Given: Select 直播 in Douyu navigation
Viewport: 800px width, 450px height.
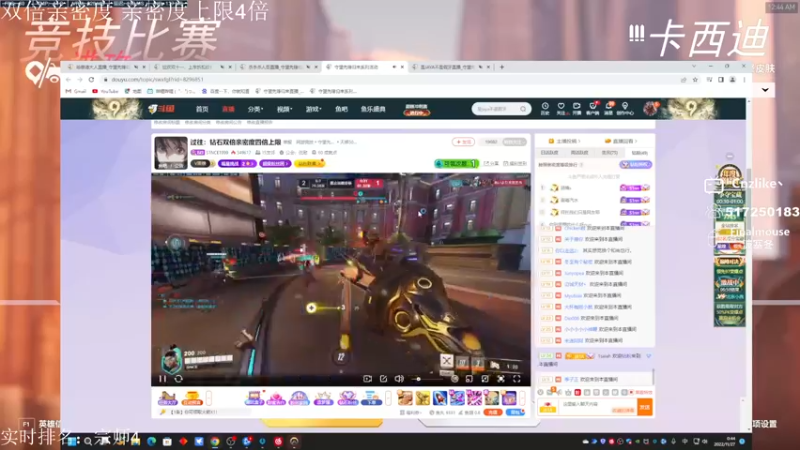Looking at the screenshot, I should [228, 109].
